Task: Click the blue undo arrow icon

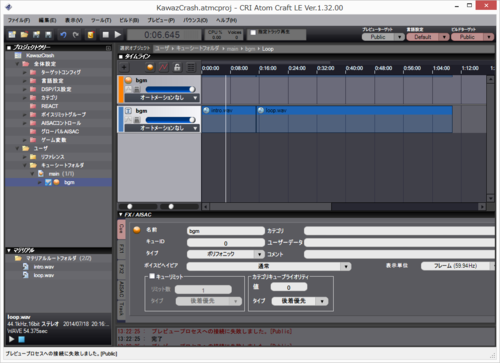Action: [63, 34]
